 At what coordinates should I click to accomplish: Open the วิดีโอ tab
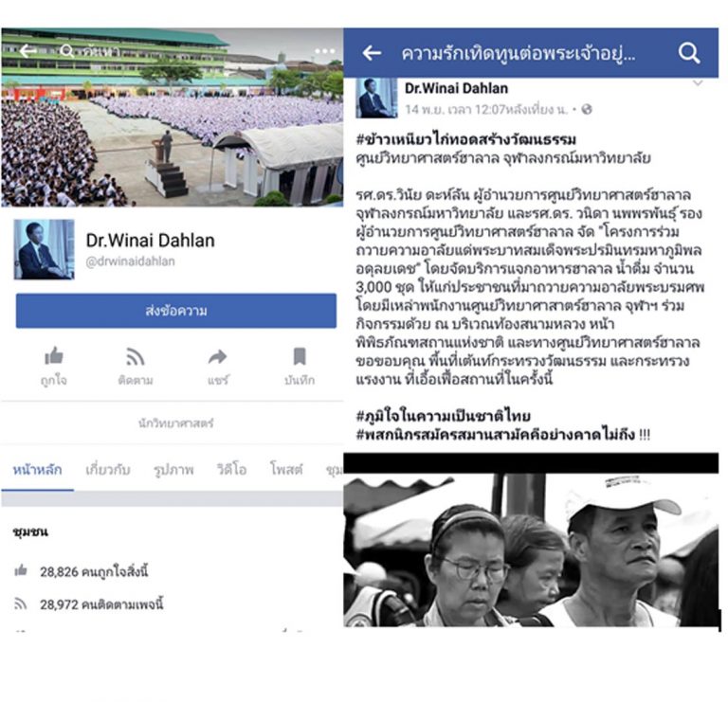(231, 470)
